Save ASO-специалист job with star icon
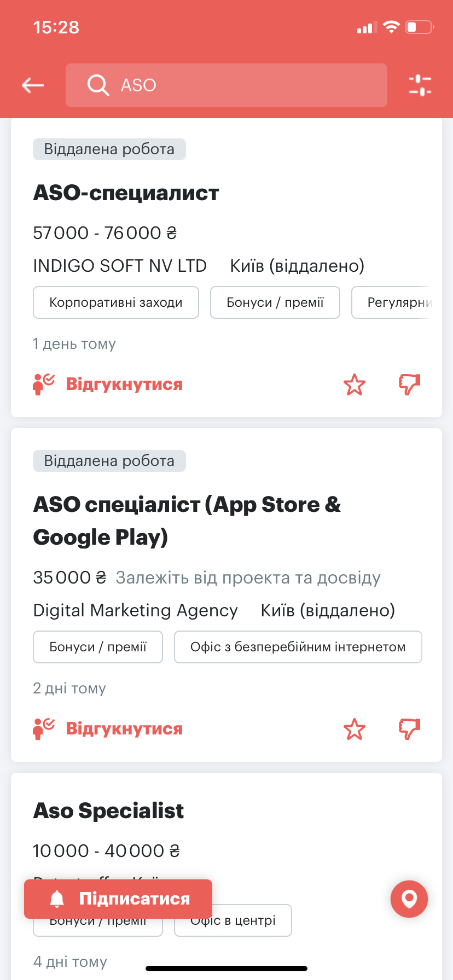The image size is (453, 980). tap(355, 385)
